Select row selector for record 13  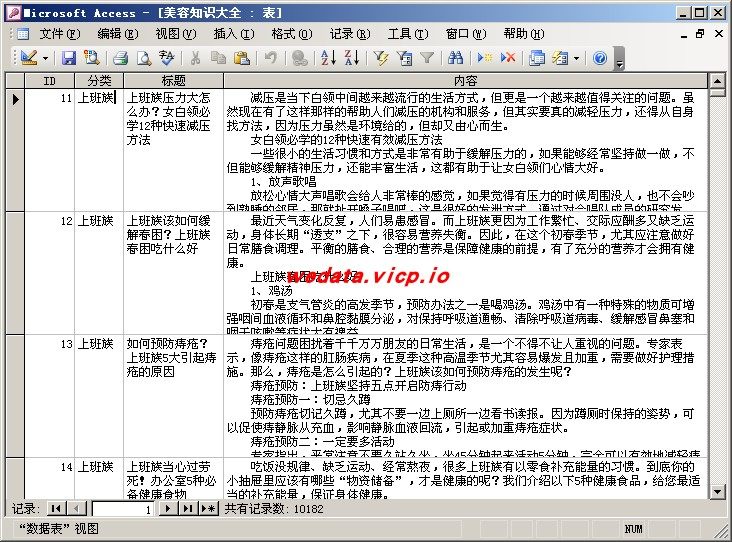15,396
